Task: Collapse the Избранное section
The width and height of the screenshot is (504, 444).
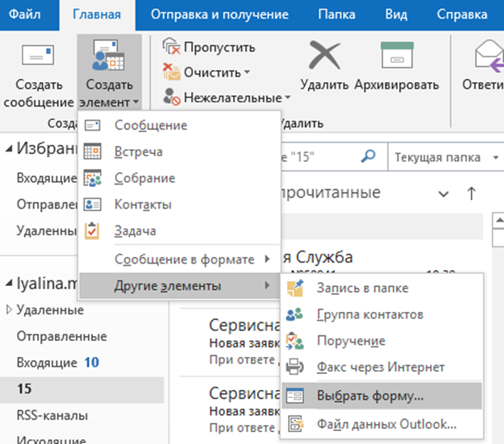Action: tap(9, 148)
